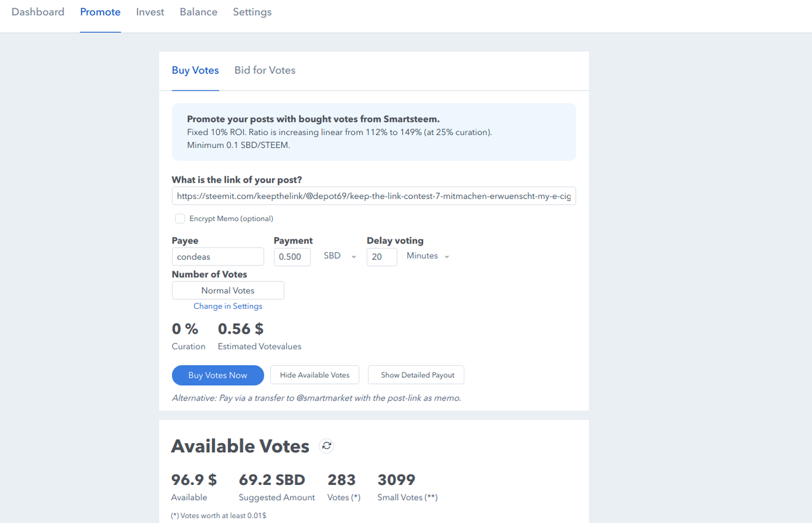Open the Balance section

(x=199, y=12)
